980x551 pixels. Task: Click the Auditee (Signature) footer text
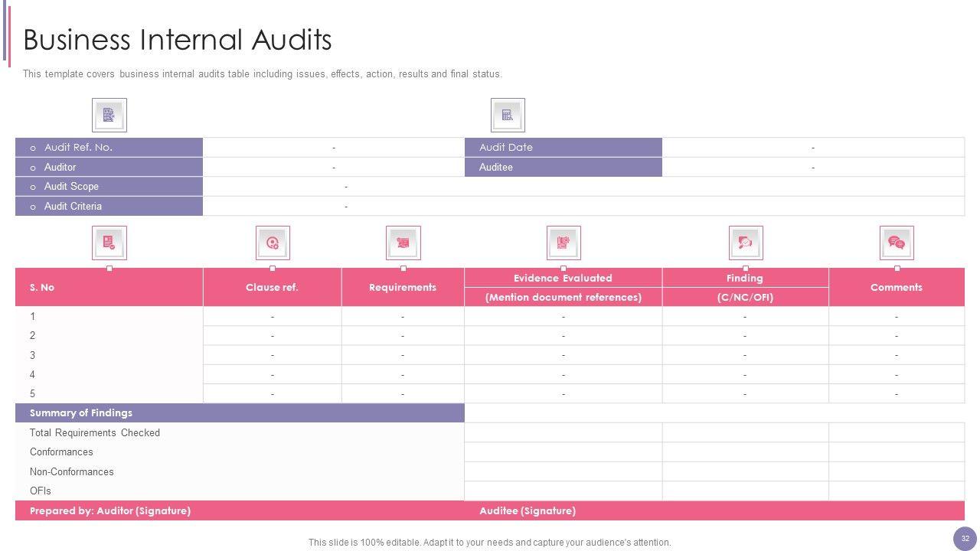click(x=528, y=511)
